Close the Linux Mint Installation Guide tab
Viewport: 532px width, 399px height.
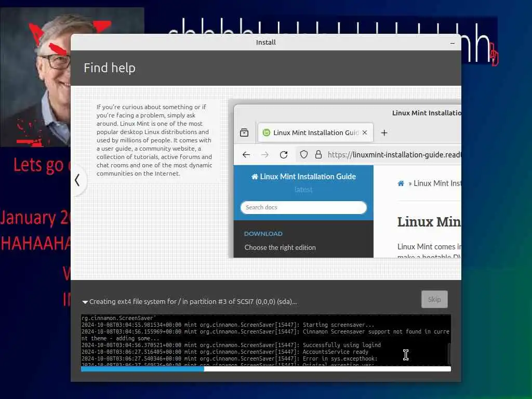tap(365, 132)
